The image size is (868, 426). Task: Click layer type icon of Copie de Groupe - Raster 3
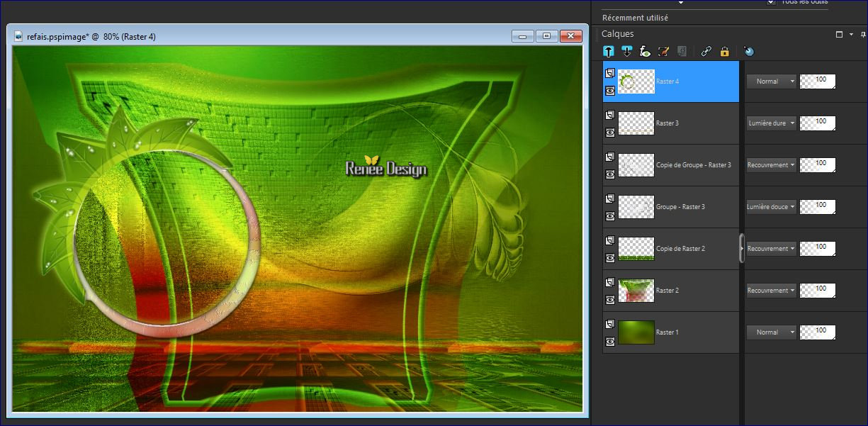pos(609,157)
